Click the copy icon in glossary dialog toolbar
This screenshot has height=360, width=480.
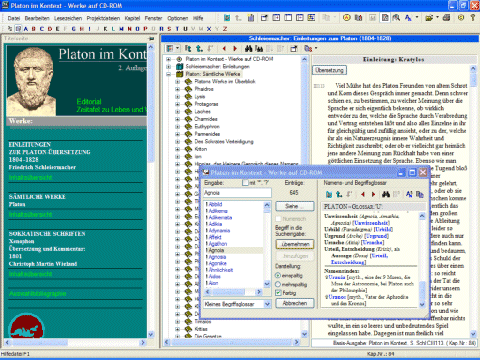pos(420,194)
